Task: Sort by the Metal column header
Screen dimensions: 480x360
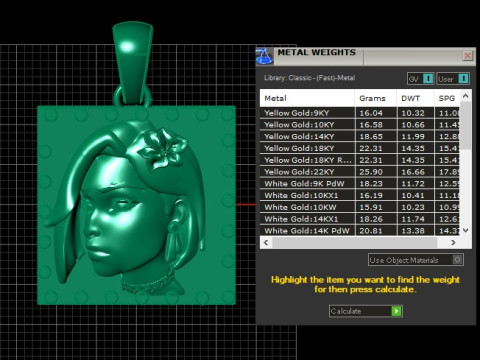Action: point(307,98)
